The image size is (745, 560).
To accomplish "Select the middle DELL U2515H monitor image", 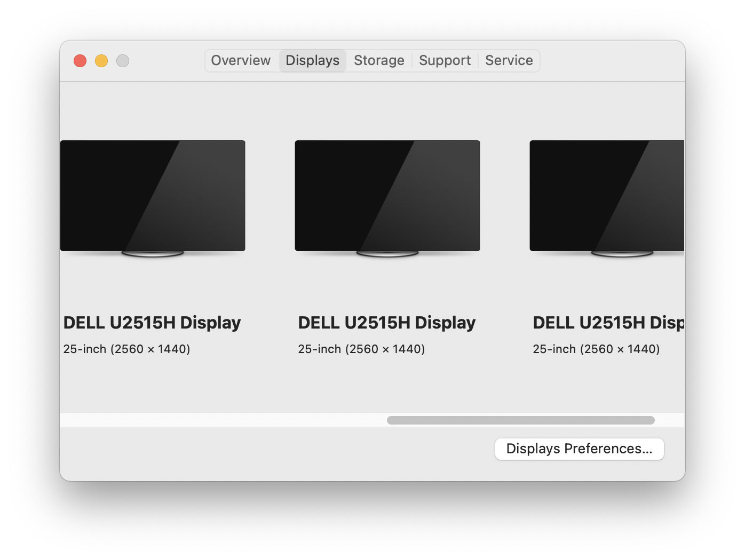I will tap(387, 198).
